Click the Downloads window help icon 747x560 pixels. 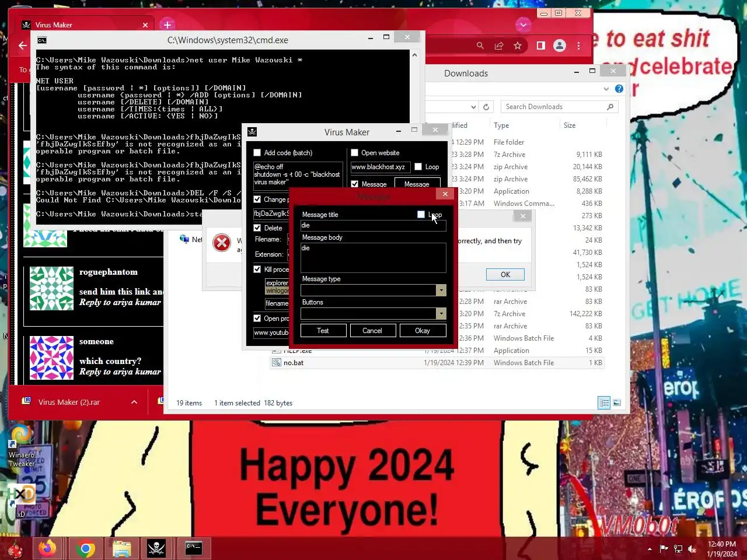pyautogui.click(x=619, y=89)
